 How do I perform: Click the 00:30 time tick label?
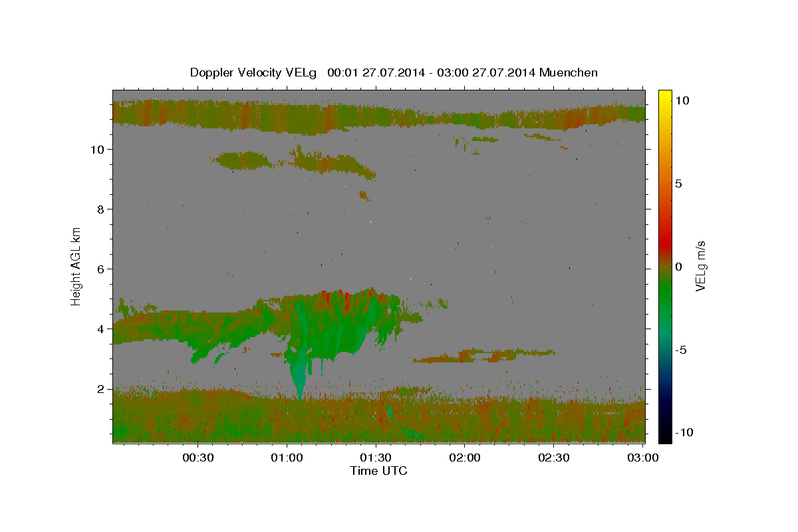pos(198,458)
